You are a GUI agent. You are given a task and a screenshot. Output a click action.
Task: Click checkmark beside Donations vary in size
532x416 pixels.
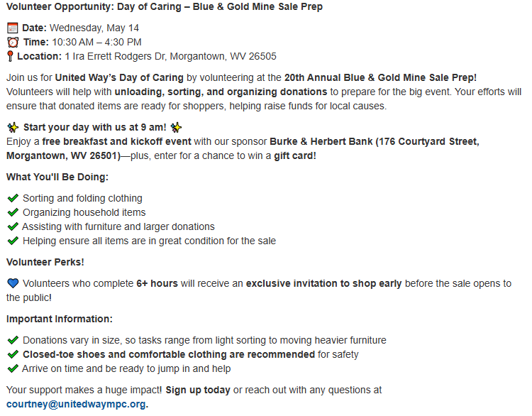(x=13, y=340)
